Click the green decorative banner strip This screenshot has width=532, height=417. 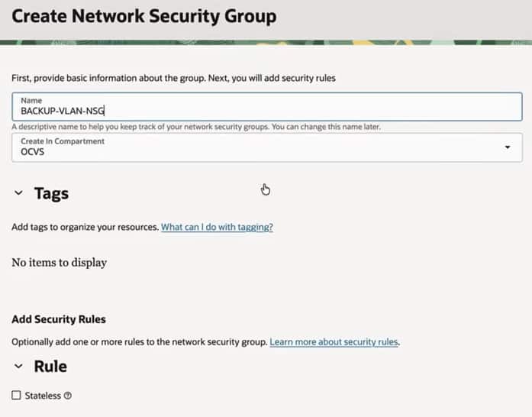[266, 43]
